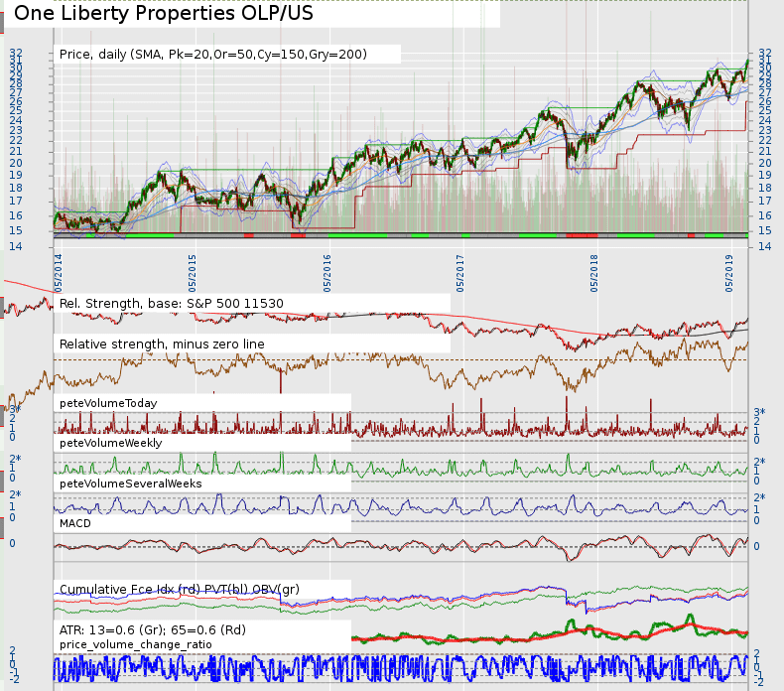Click the Relative strength, minus zero line label
The image size is (784, 691).
(x=162, y=345)
